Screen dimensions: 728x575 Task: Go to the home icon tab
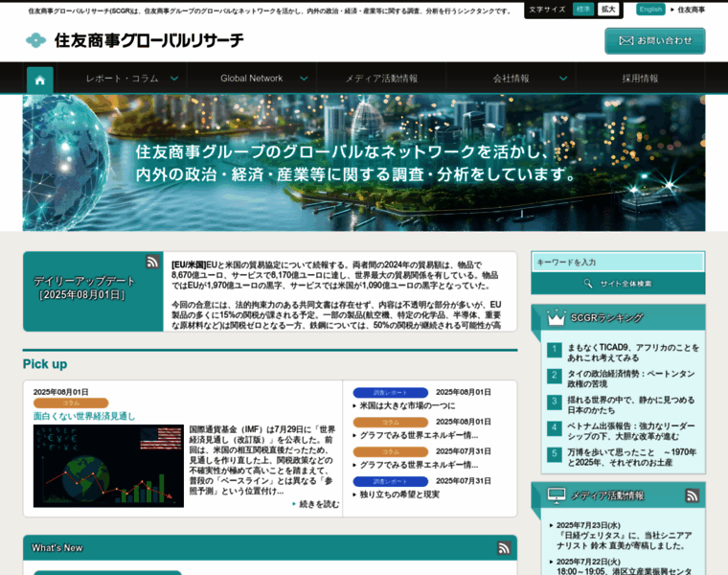click(x=40, y=80)
